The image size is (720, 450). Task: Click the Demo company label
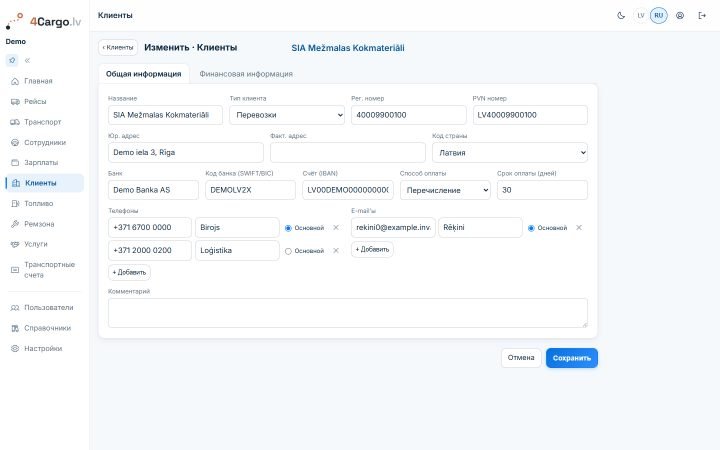tap(16, 41)
